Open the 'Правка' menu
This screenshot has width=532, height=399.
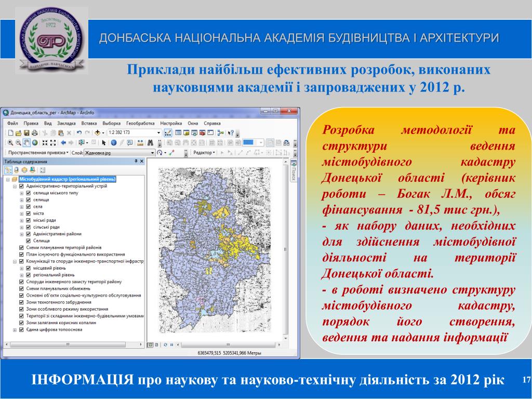tap(31, 124)
